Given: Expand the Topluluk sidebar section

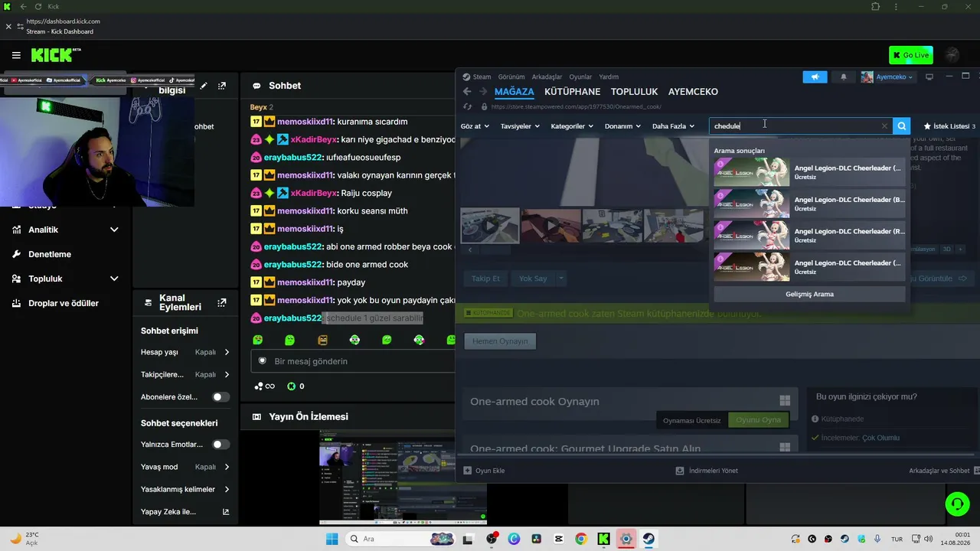Looking at the screenshot, I should point(66,279).
